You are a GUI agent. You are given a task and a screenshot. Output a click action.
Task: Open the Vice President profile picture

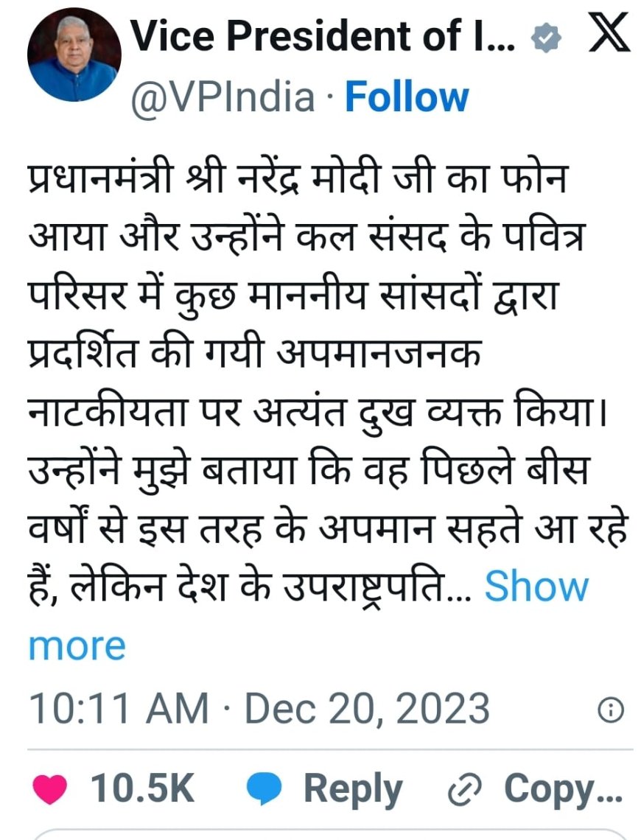(74, 55)
